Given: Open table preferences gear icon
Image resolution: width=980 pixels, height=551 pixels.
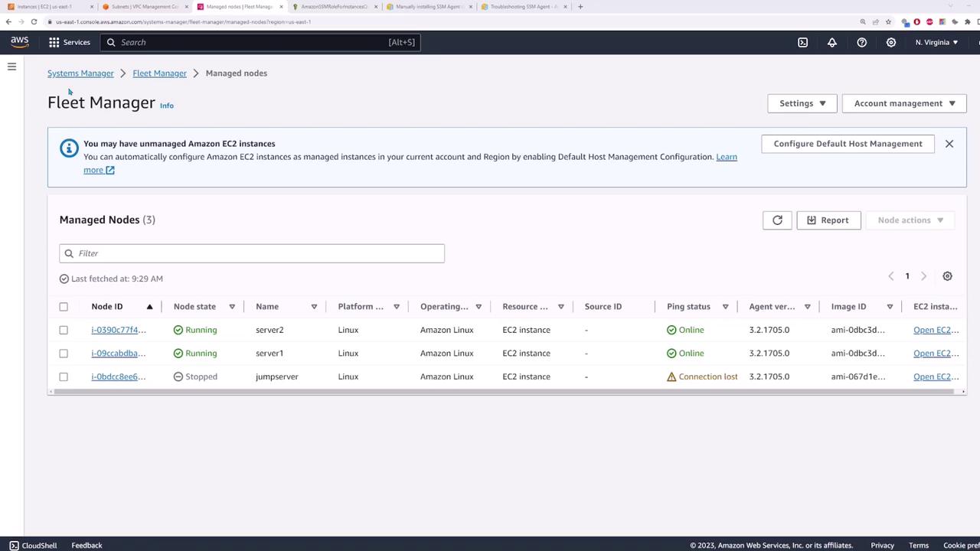Looking at the screenshot, I should coord(947,276).
